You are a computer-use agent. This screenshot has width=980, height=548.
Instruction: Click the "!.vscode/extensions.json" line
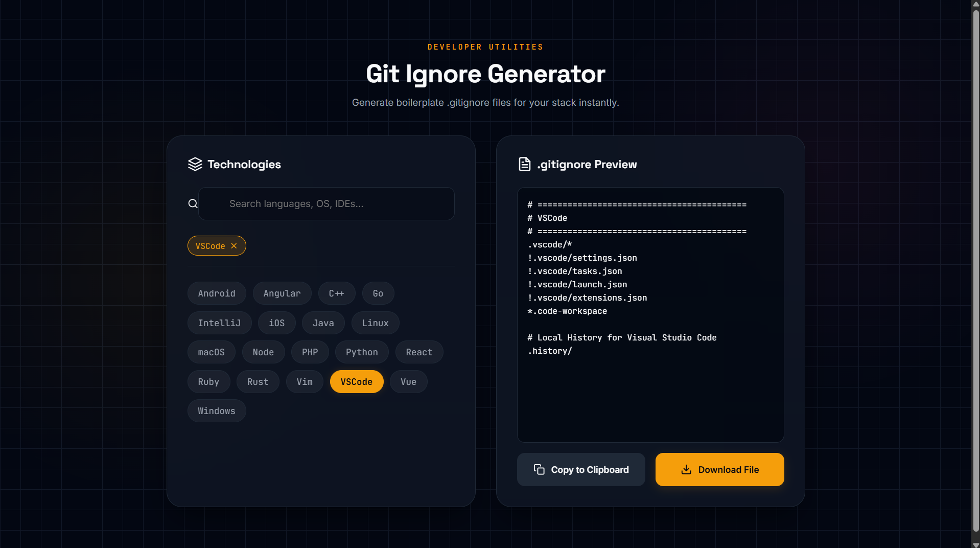[588, 298]
